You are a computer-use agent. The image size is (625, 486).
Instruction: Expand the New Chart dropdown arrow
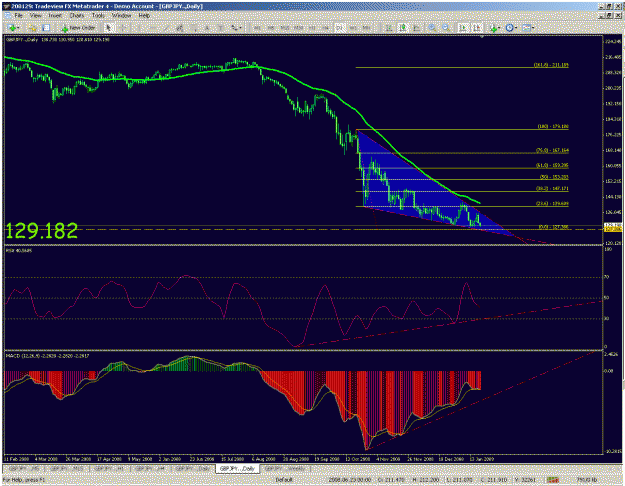coord(19,28)
